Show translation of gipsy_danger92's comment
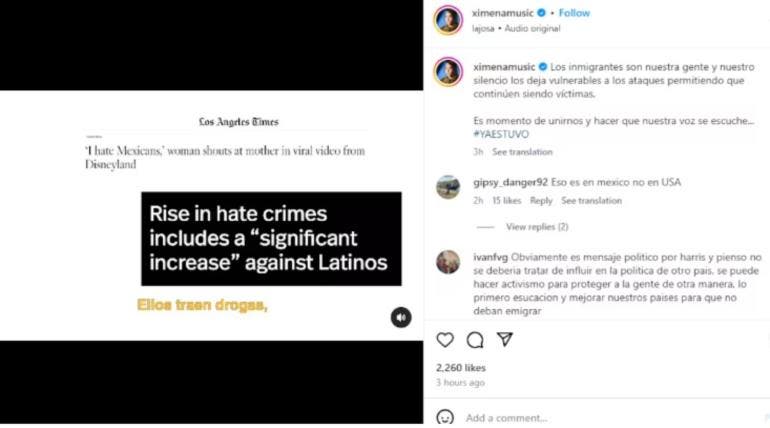 point(591,201)
